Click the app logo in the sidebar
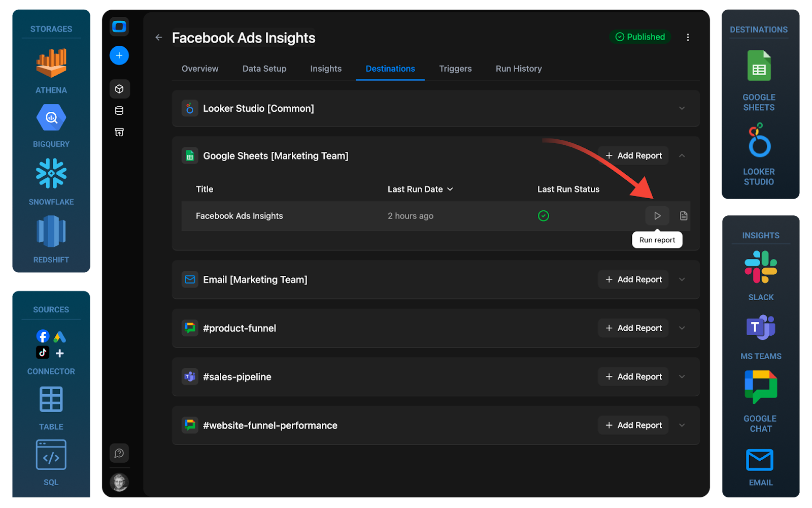812x508 pixels. pos(119,26)
